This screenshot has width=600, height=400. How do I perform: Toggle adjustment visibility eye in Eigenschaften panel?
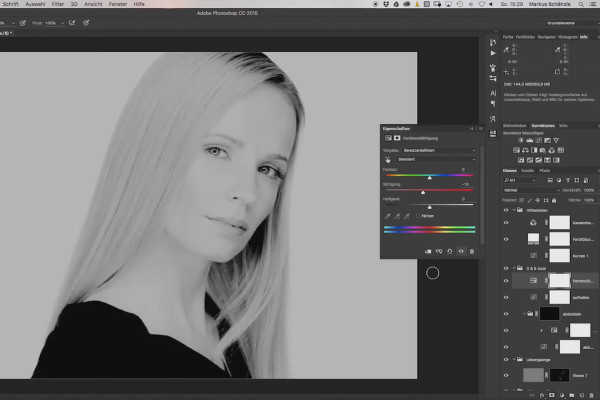[x=461, y=251]
